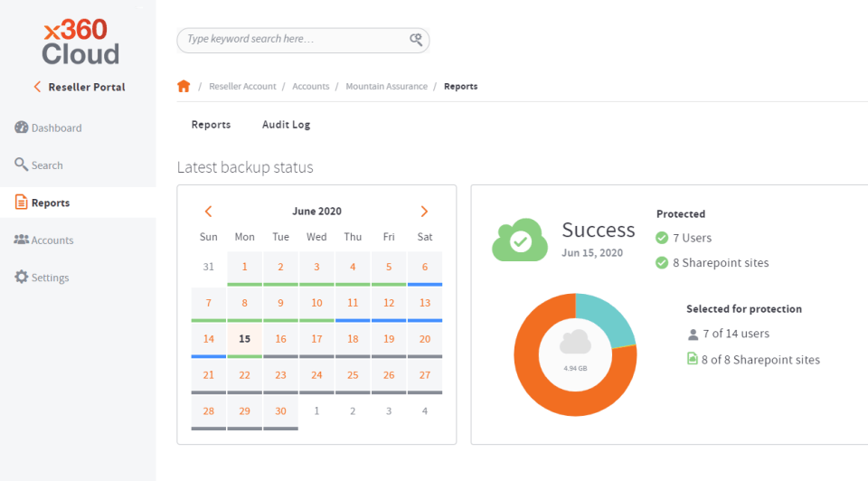Show previous month in calendar
This screenshot has width=868, height=481.
click(x=208, y=212)
